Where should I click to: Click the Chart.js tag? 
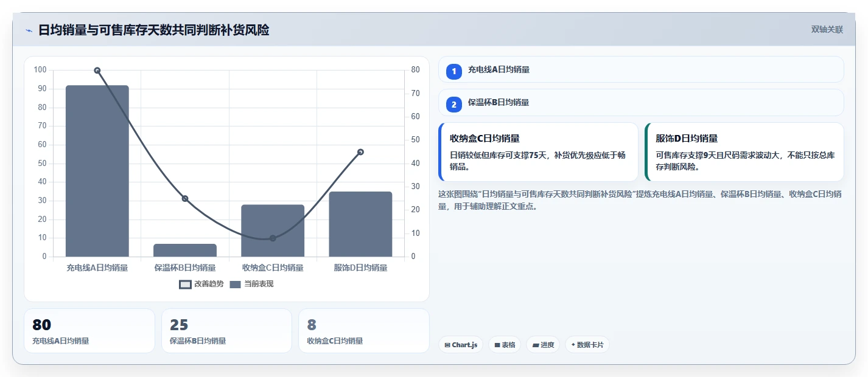pyautogui.click(x=461, y=345)
